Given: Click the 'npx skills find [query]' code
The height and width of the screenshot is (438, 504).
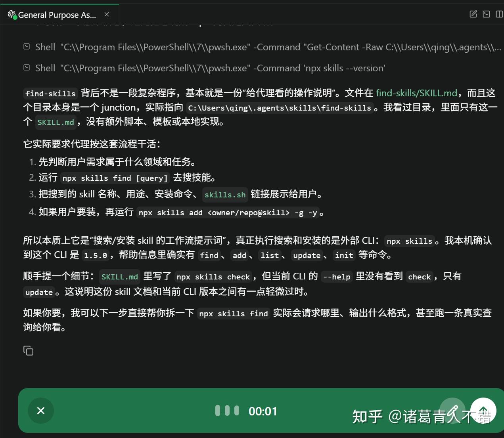Looking at the screenshot, I should click(115, 178).
